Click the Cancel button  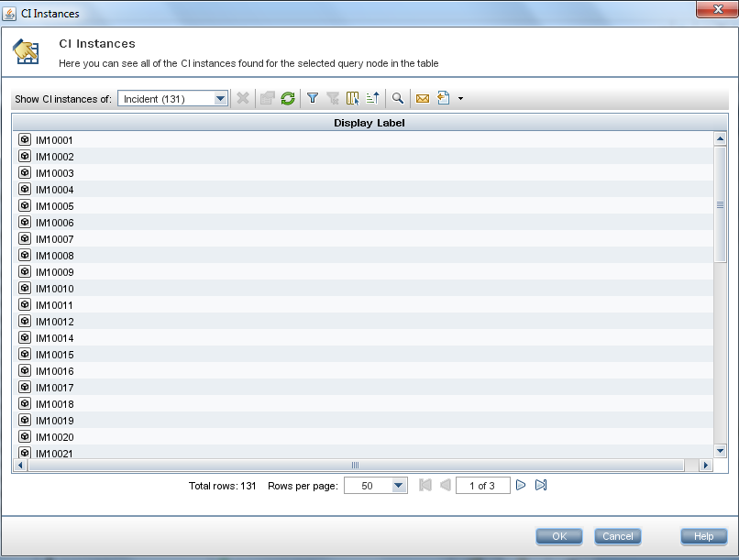click(x=618, y=536)
